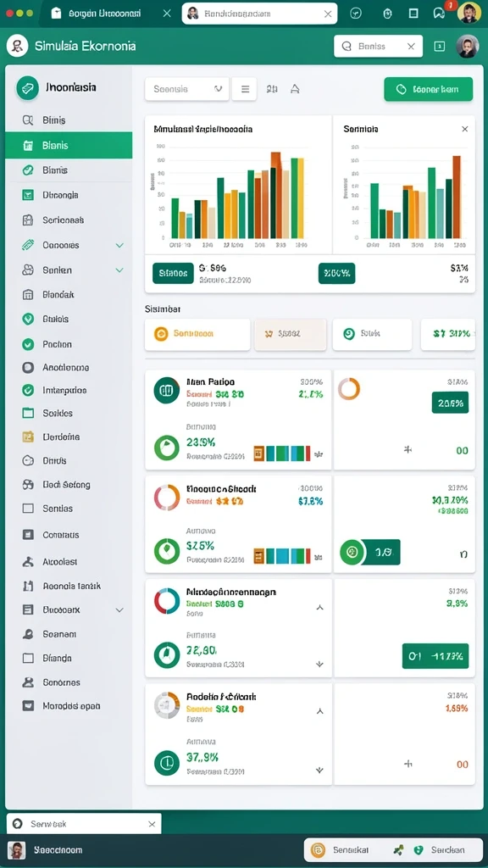Viewport: 488px width, 868px height.
Task: Toggle the green switch labeled 1.0
Action: [369, 552]
